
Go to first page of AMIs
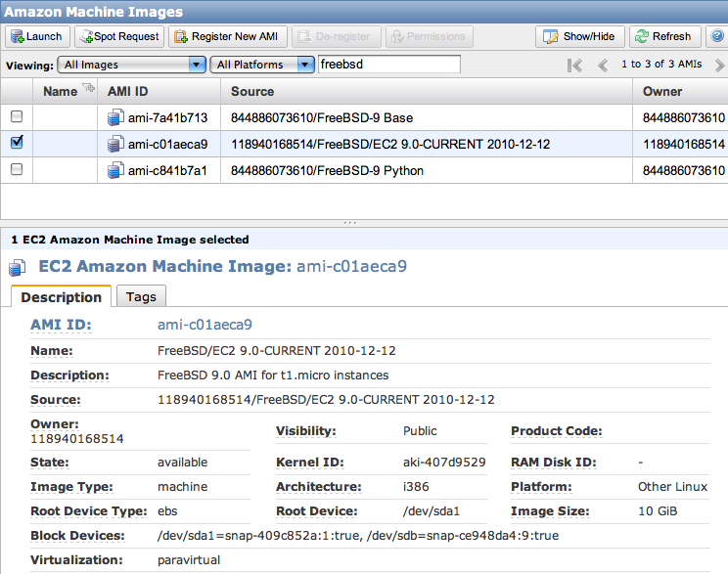tap(574, 66)
